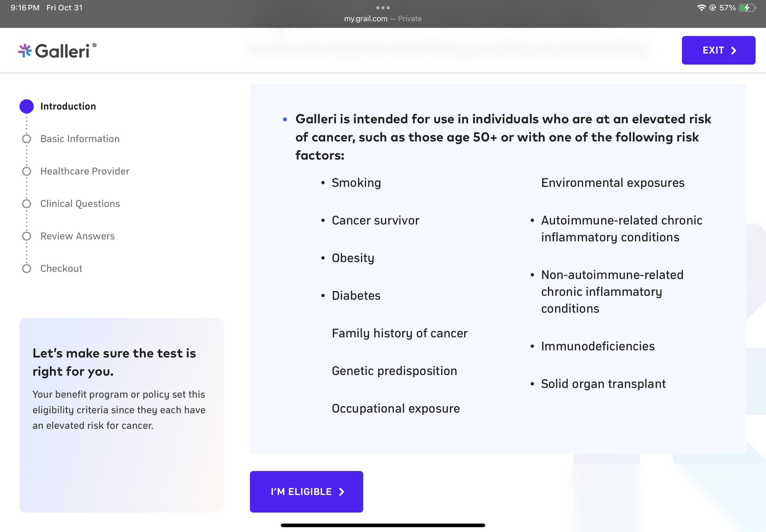Image resolution: width=766 pixels, height=532 pixels.
Task: Tap the Wi-Fi status icon
Action: (x=701, y=8)
